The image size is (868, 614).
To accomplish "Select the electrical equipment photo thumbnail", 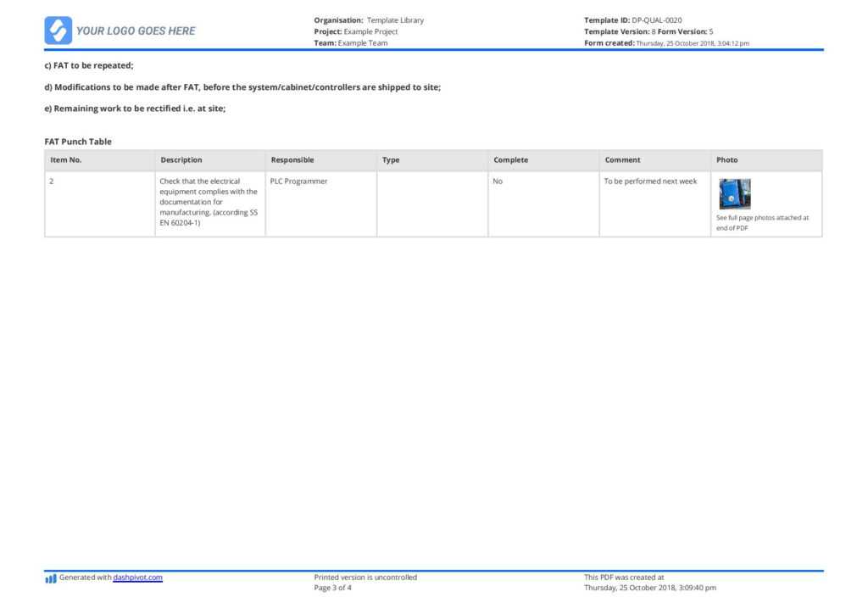I will [734, 193].
